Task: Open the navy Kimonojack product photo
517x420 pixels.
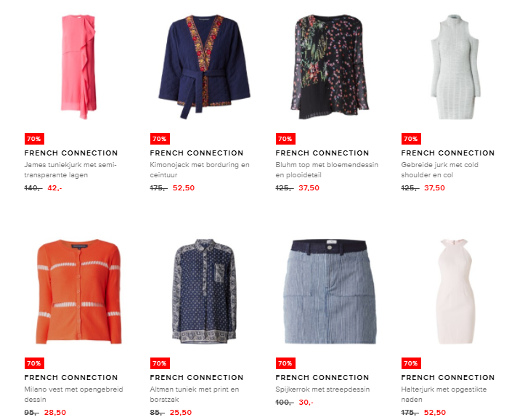Action: tap(205, 67)
